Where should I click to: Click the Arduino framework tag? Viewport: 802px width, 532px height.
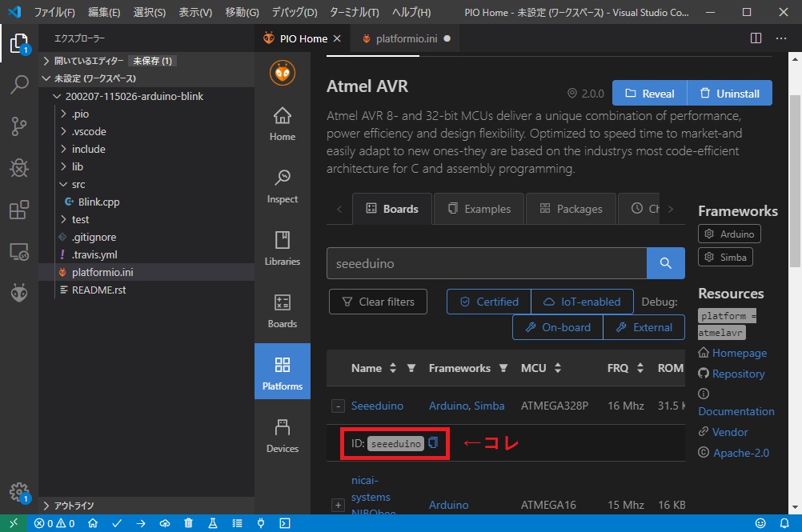tap(729, 234)
